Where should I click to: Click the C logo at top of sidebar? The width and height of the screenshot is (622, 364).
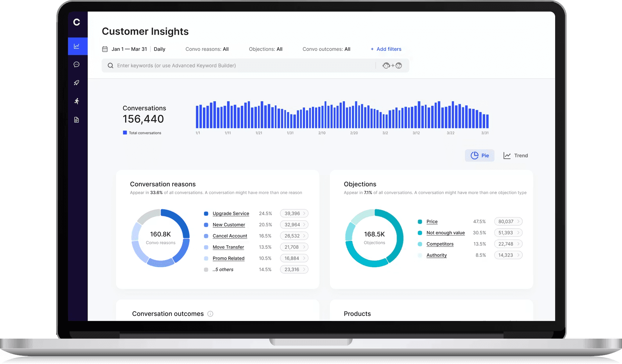coord(77,22)
